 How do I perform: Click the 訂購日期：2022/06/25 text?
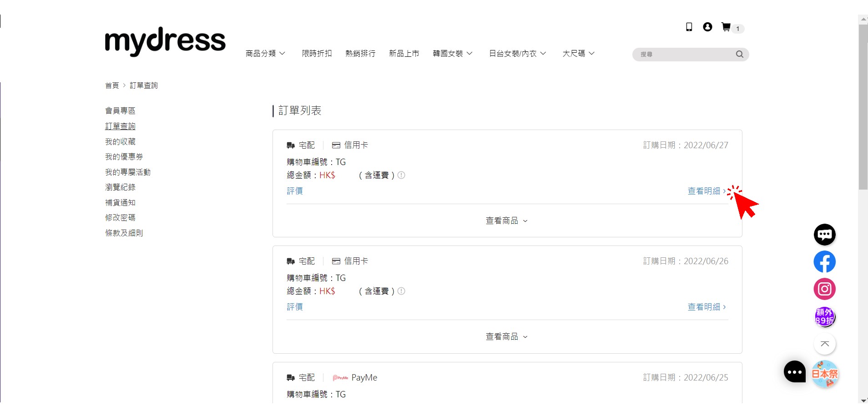686,377
